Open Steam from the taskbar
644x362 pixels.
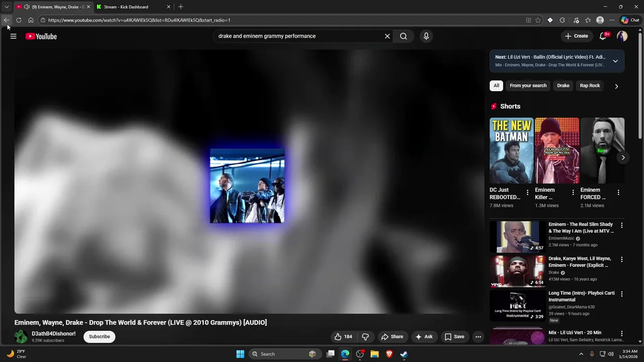click(404, 354)
